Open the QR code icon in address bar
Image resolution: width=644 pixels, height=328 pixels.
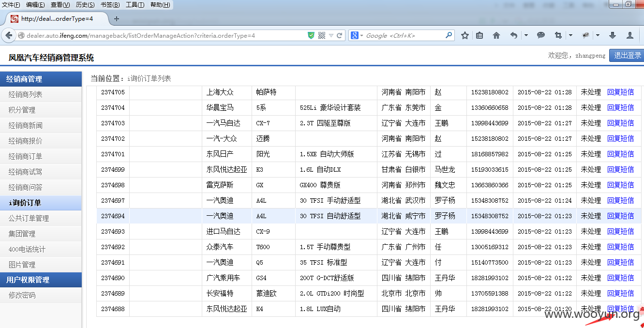(322, 35)
